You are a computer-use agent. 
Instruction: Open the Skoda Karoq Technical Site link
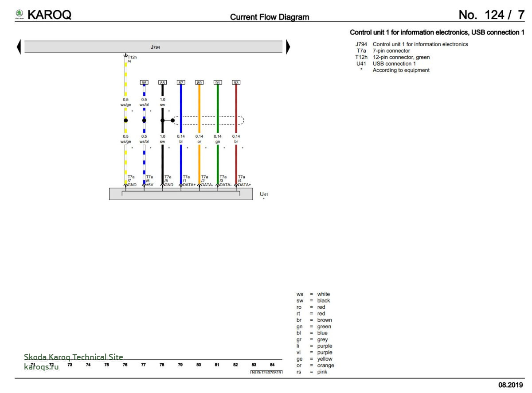pos(74,357)
